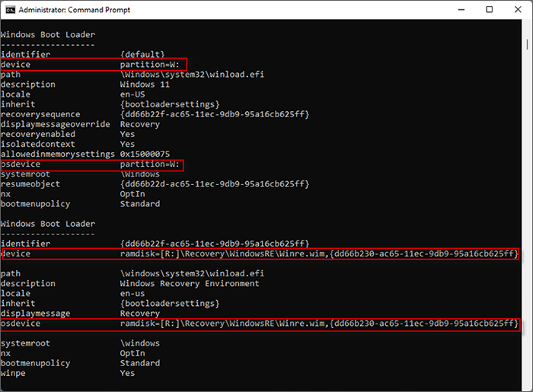
Task: Click the resumeobject GUID value
Action: (x=215, y=184)
